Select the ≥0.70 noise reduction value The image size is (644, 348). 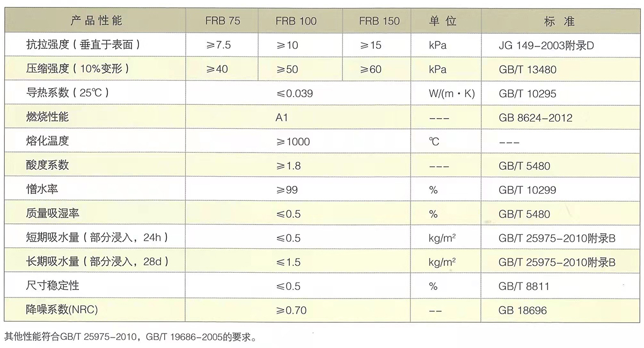290,310
